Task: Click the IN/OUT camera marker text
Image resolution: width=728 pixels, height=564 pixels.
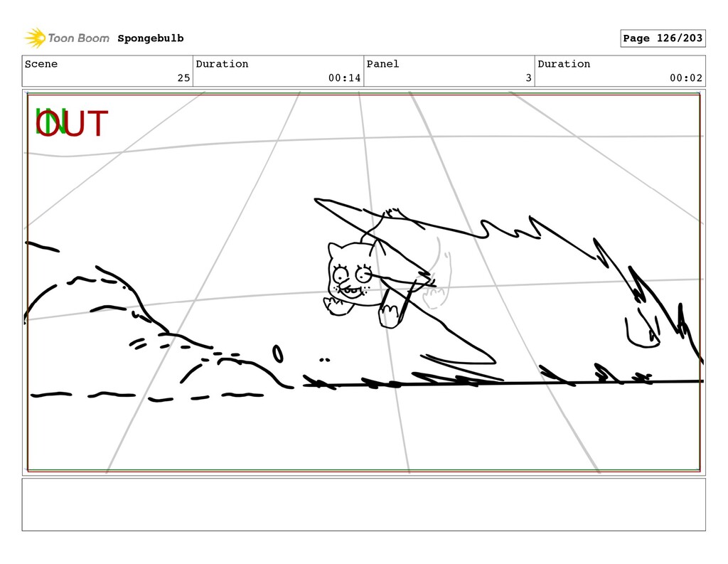Action: 72,123
